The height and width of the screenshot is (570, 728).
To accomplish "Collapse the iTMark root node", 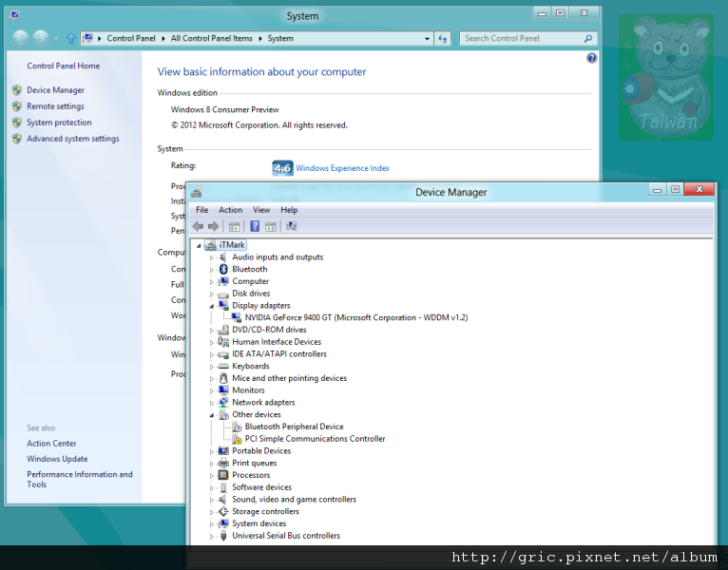I will 199,245.
